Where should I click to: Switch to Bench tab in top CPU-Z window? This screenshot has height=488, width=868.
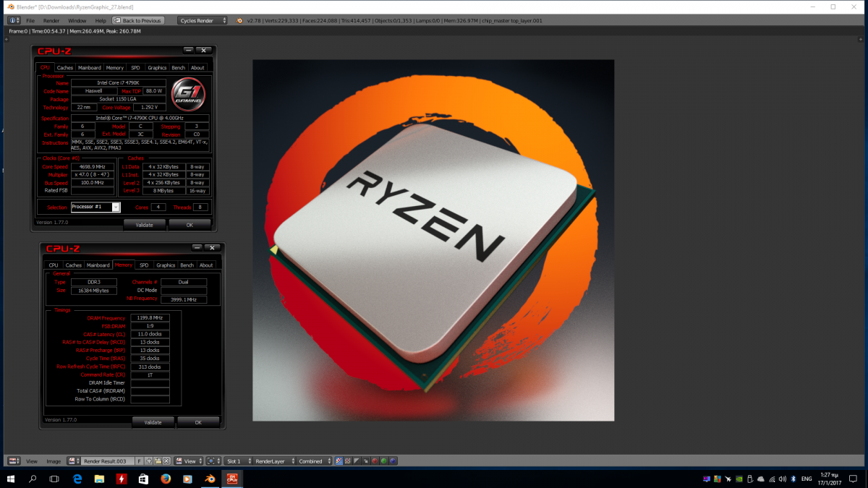point(179,68)
